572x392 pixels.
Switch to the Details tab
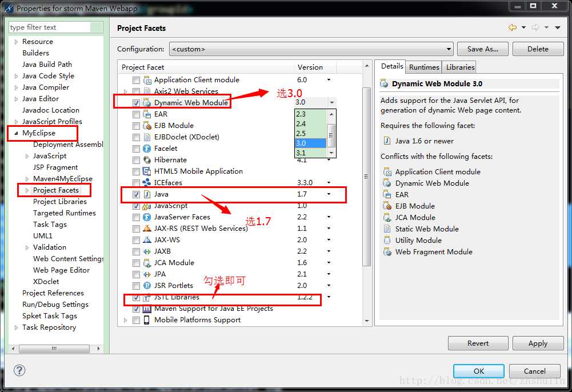click(x=392, y=66)
